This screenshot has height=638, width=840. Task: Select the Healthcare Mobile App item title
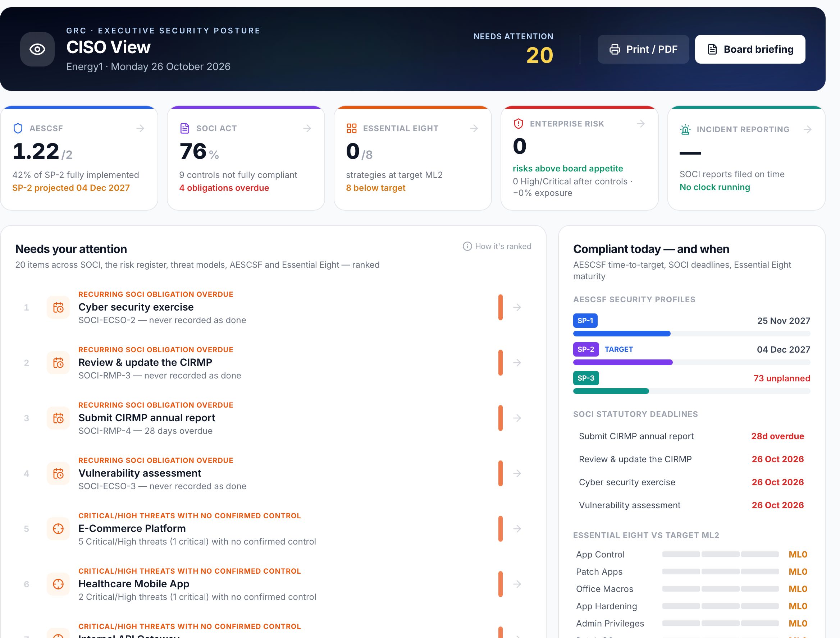pos(134,584)
